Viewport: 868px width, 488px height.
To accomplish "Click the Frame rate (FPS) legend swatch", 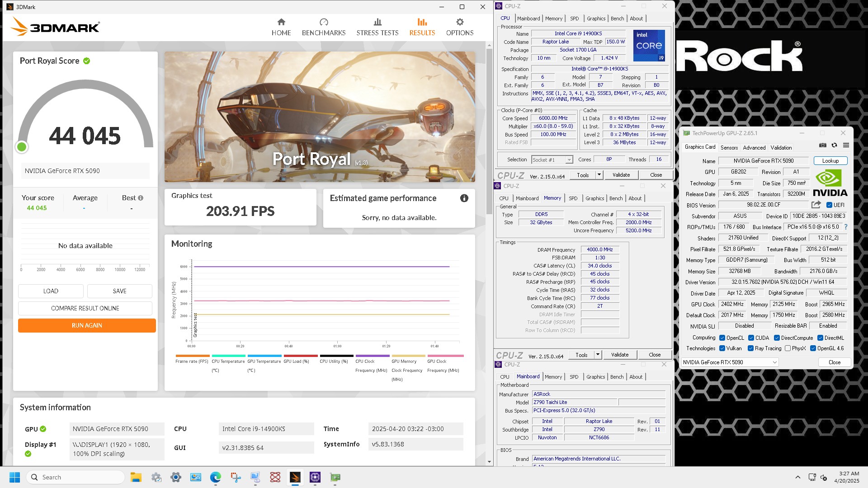I will coord(193,356).
